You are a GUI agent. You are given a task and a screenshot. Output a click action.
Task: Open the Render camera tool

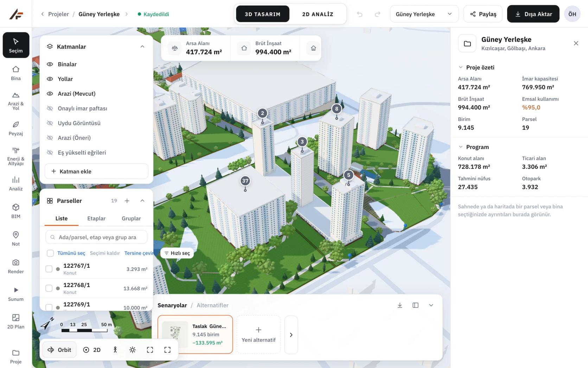pyautogui.click(x=16, y=266)
